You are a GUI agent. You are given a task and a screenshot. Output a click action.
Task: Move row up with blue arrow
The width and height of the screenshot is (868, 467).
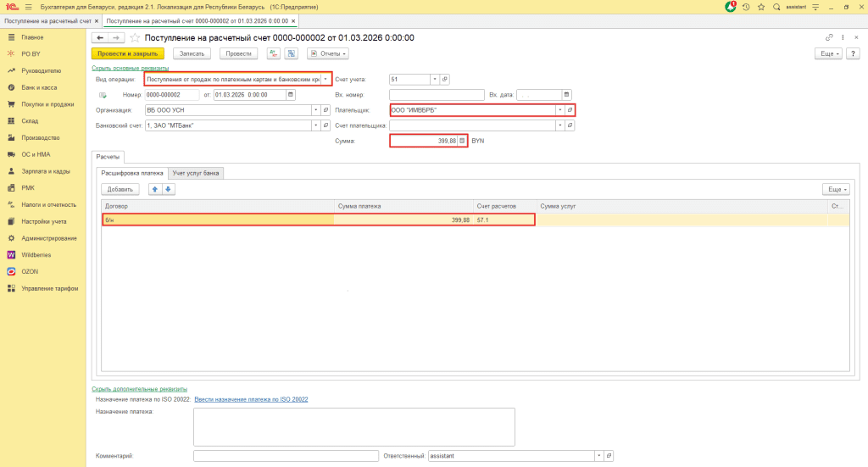pos(154,189)
